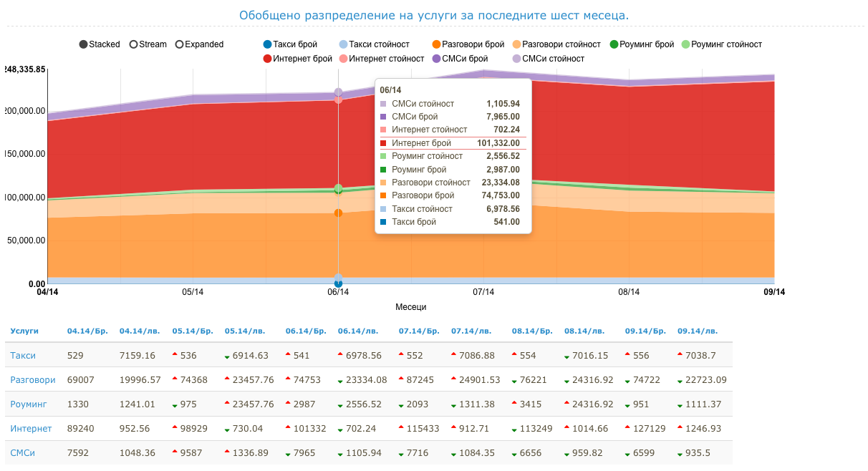Viewport: 868px width, 471px height.
Task: Click the 07/14 x-axis label
Action: [483, 292]
